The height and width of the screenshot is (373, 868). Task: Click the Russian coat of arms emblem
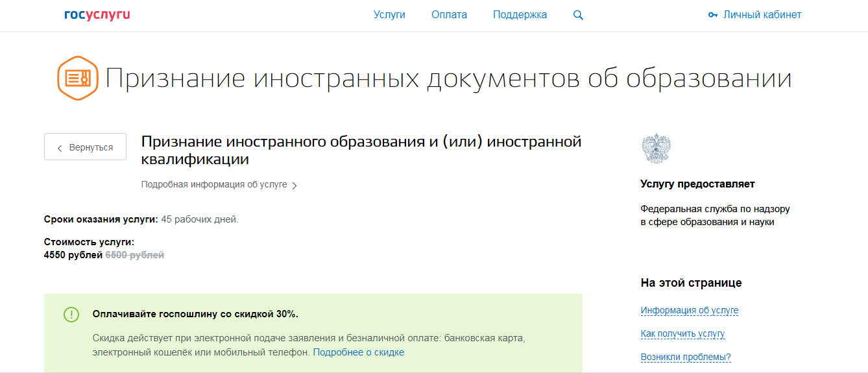point(656,149)
